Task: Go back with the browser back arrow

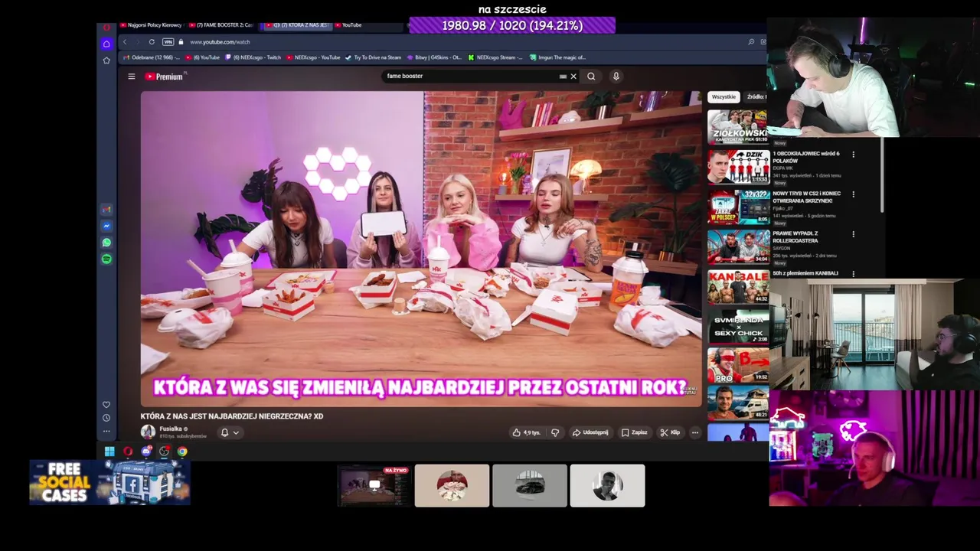Action: 125,42
